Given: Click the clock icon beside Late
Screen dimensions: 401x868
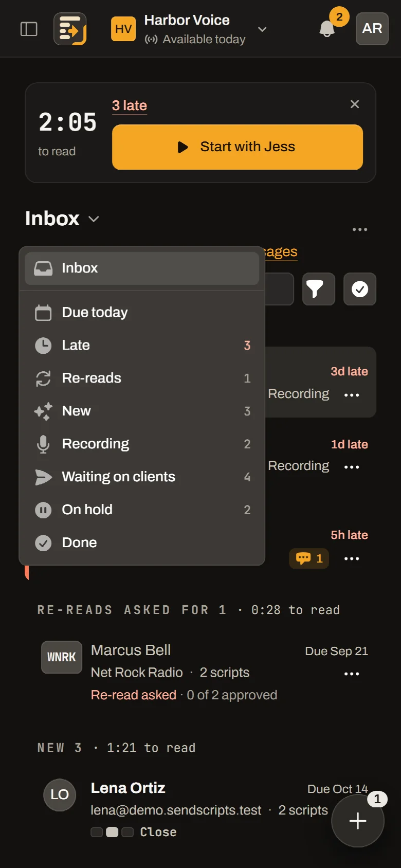Looking at the screenshot, I should tap(43, 346).
